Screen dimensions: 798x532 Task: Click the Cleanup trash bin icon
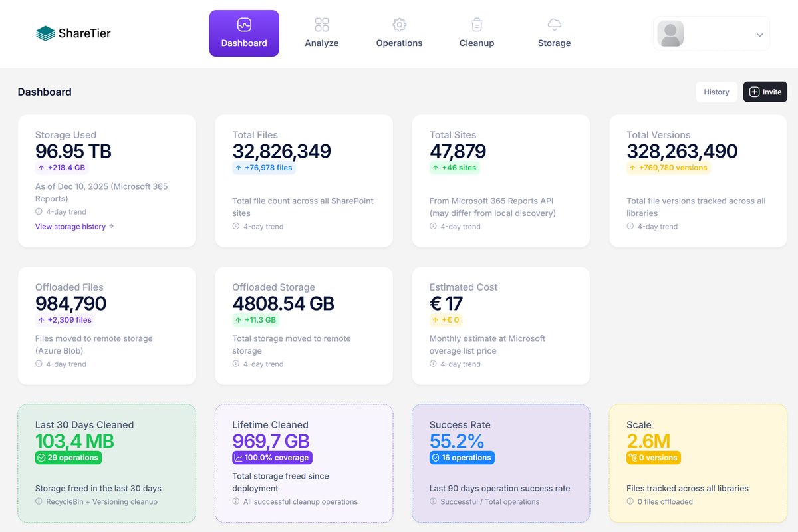pyautogui.click(x=477, y=25)
